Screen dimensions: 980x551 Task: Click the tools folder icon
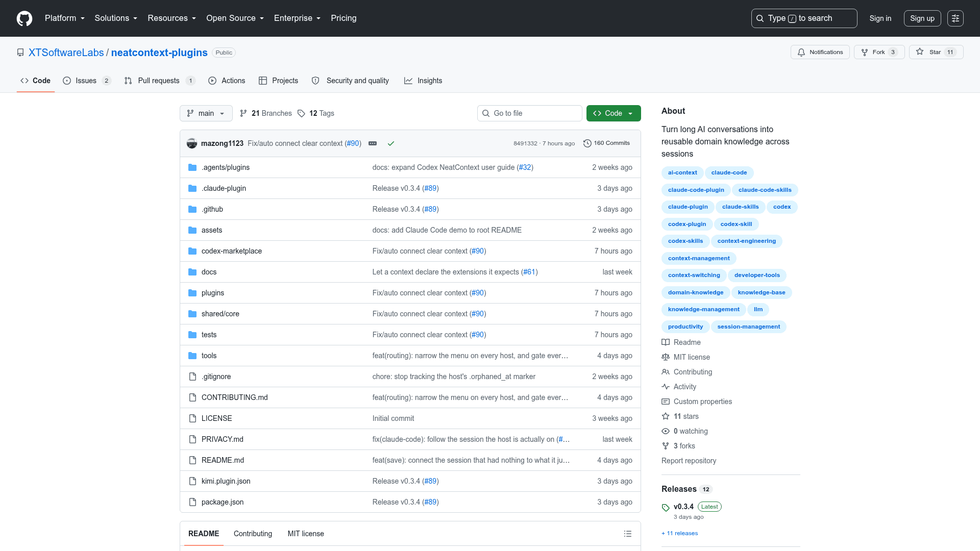click(x=192, y=356)
